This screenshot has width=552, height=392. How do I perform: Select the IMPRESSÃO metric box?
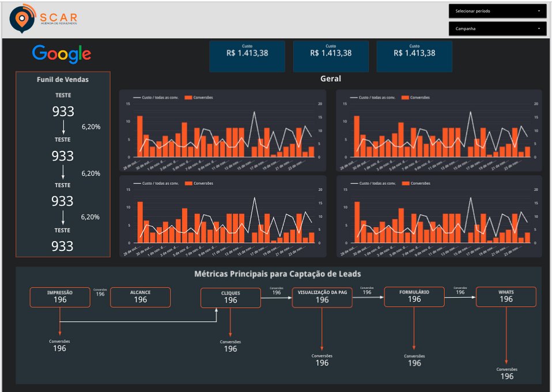tap(60, 297)
